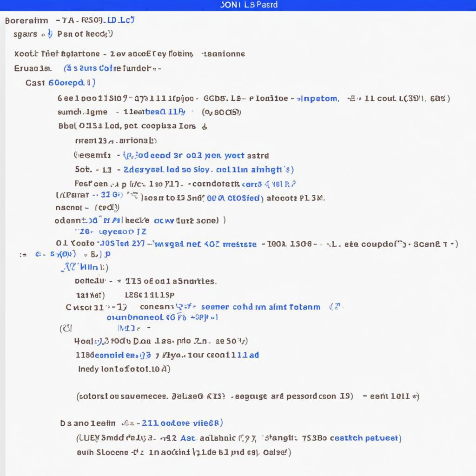Select the "Cast" line with blue text
The width and height of the screenshot is (476, 476).
tap(60, 83)
